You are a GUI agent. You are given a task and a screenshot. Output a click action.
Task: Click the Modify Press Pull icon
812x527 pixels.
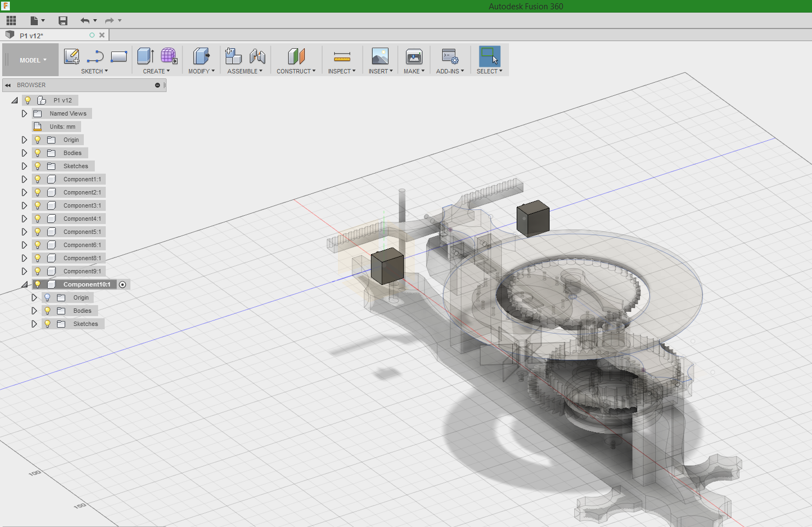tap(201, 56)
